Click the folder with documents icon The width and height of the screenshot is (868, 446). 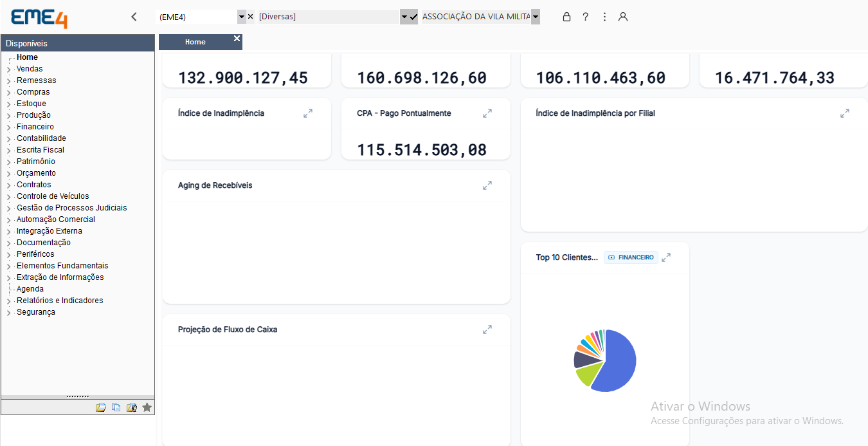coord(101,407)
